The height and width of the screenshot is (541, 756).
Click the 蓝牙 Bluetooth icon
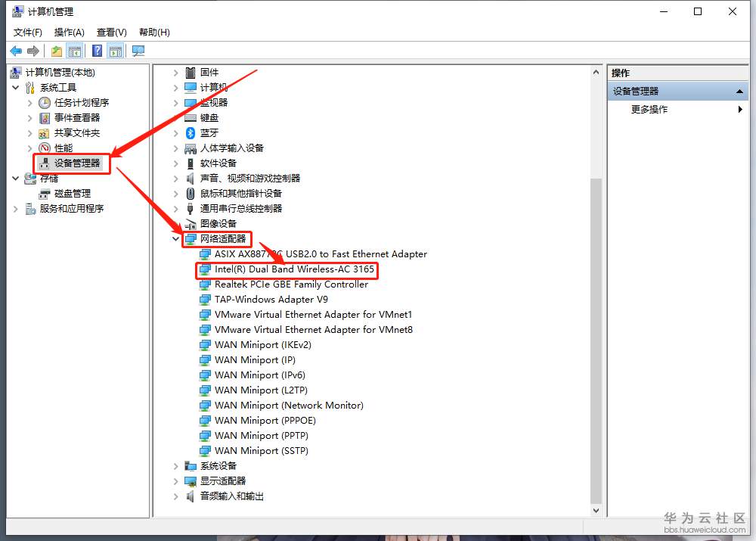click(191, 132)
